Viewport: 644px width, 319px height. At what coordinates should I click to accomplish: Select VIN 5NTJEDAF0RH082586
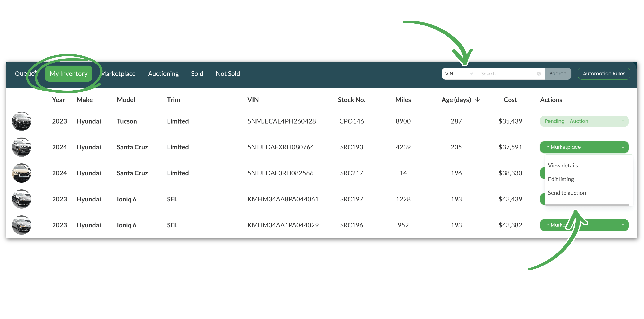click(280, 173)
